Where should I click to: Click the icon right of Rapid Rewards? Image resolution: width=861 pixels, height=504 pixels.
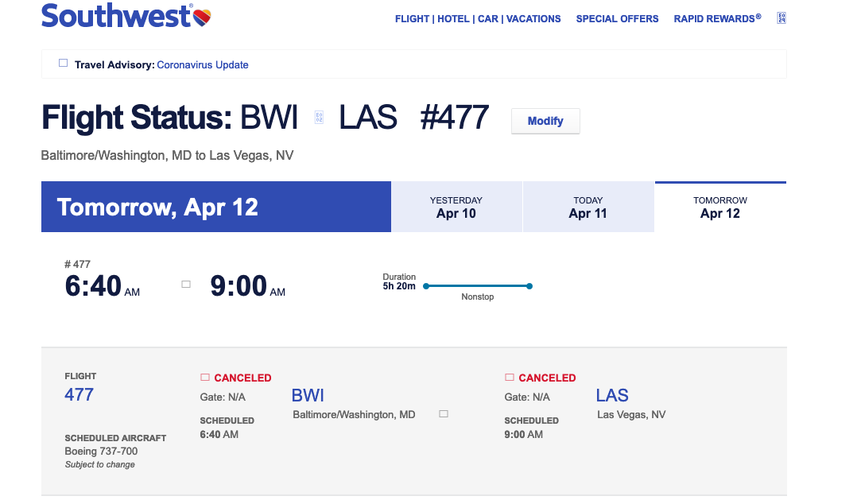pos(781,18)
